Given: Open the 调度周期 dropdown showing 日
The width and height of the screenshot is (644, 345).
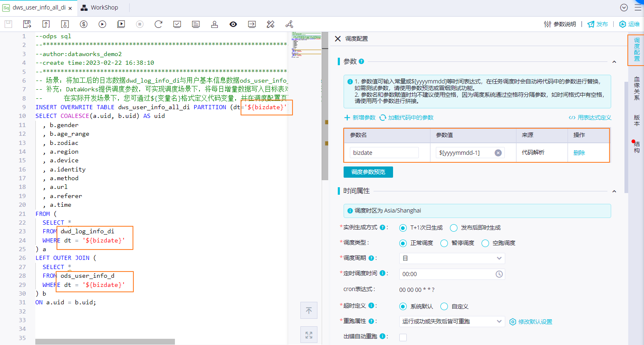Looking at the screenshot, I should pos(452,258).
